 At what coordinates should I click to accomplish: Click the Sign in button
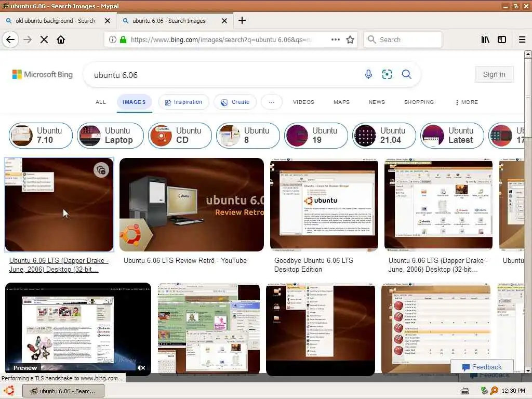(494, 74)
